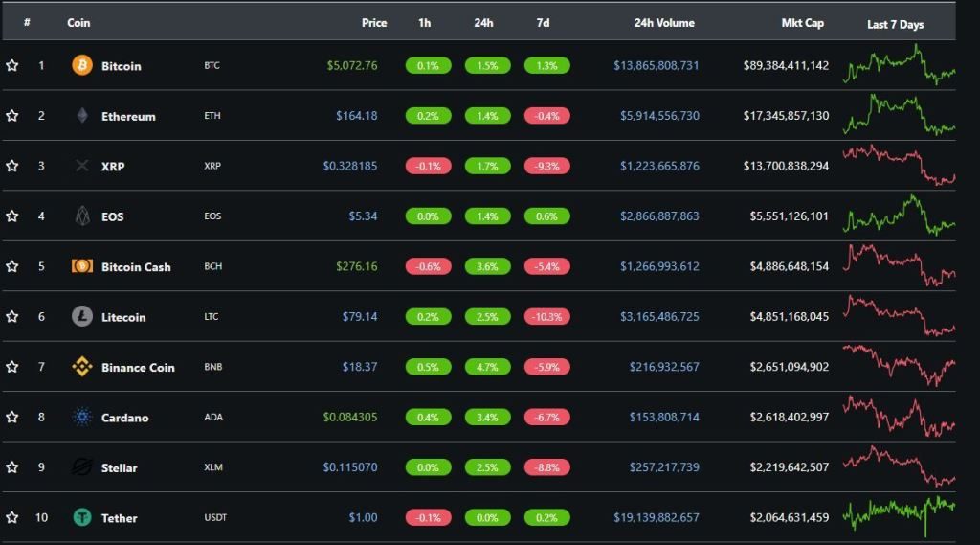The image size is (980, 545).
Task: Click the Litecoin logo icon
Action: click(82, 316)
